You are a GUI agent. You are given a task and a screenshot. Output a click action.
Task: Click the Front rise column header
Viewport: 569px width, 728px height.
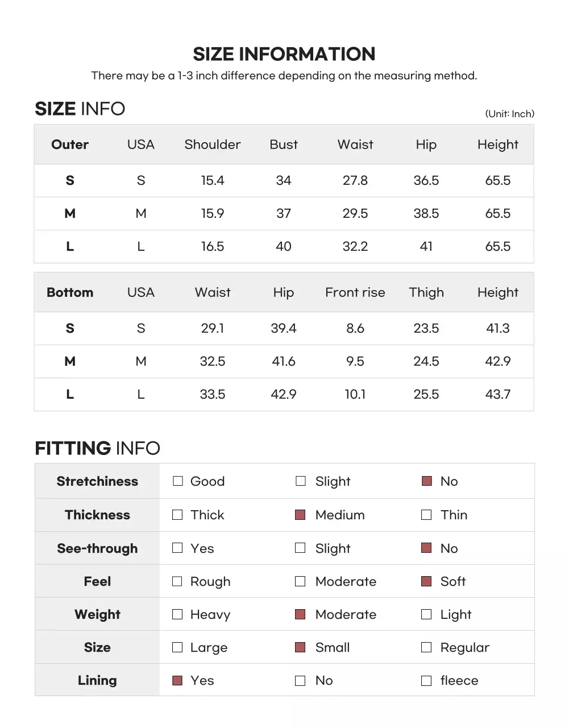click(x=355, y=292)
